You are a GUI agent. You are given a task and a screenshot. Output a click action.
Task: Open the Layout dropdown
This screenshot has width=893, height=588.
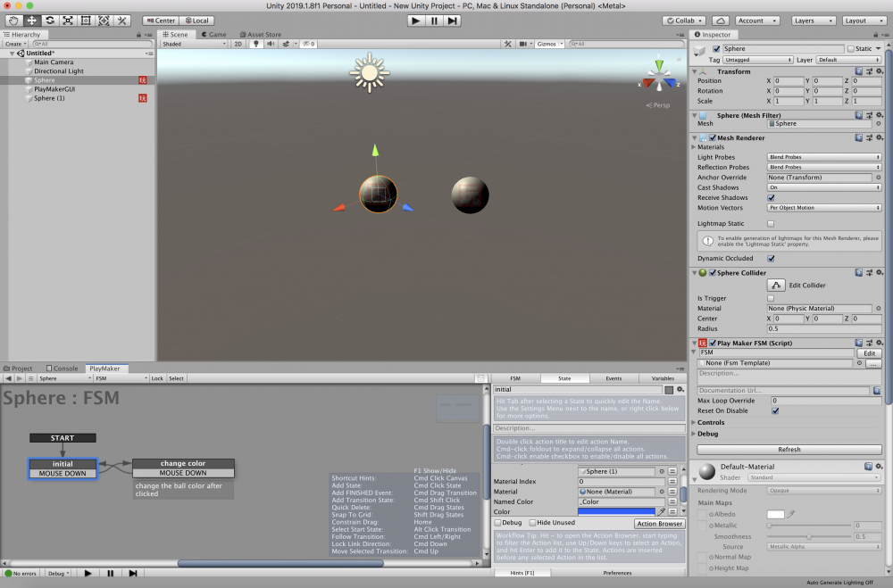tap(864, 21)
